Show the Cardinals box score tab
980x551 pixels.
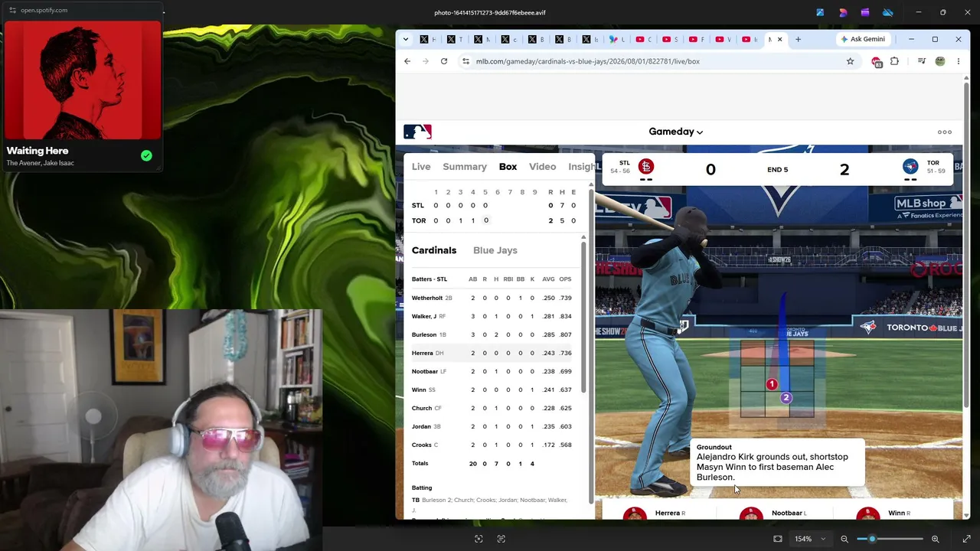(434, 250)
